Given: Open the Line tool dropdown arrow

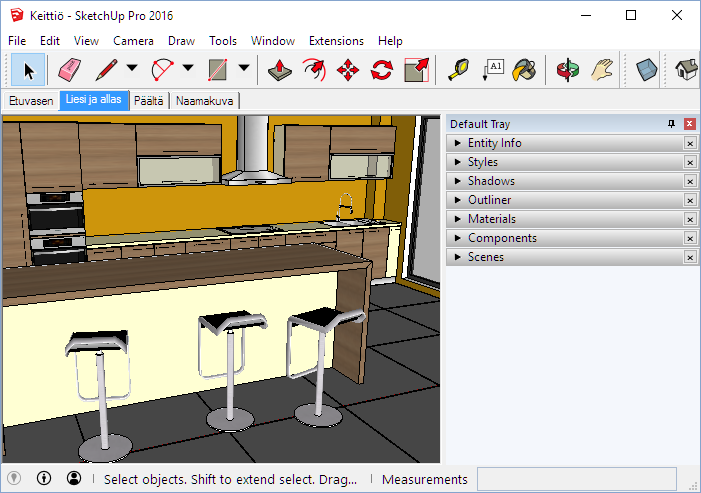Looking at the screenshot, I should tap(132, 68).
